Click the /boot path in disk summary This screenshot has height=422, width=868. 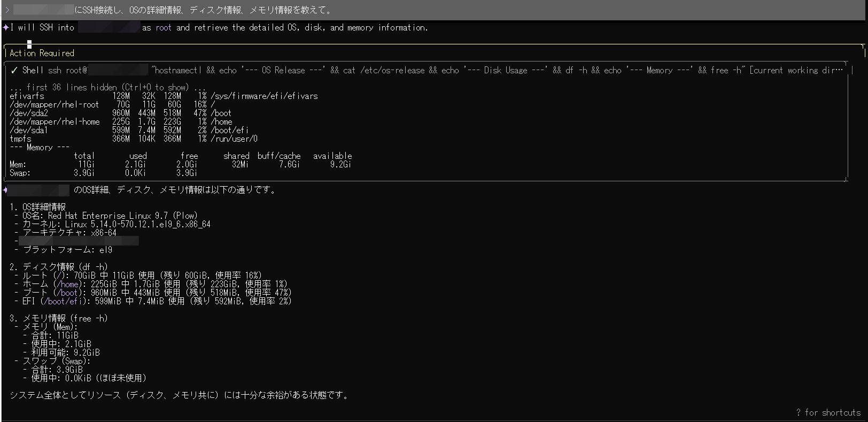(68, 293)
